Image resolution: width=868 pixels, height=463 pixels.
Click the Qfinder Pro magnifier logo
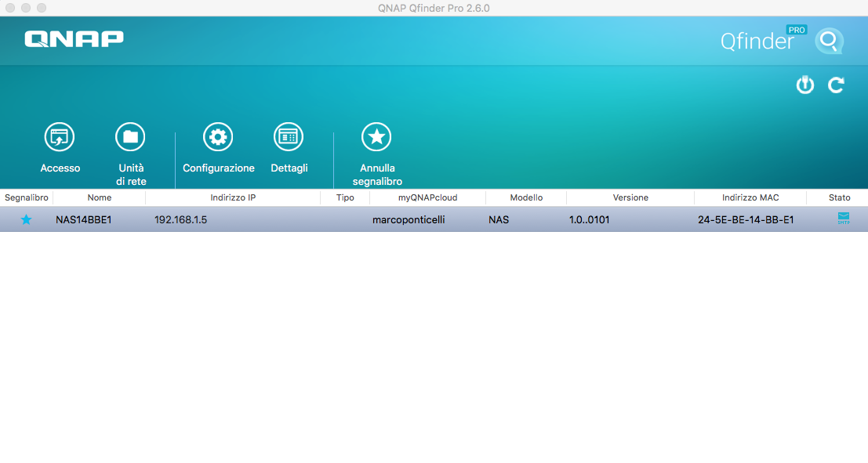(x=828, y=41)
